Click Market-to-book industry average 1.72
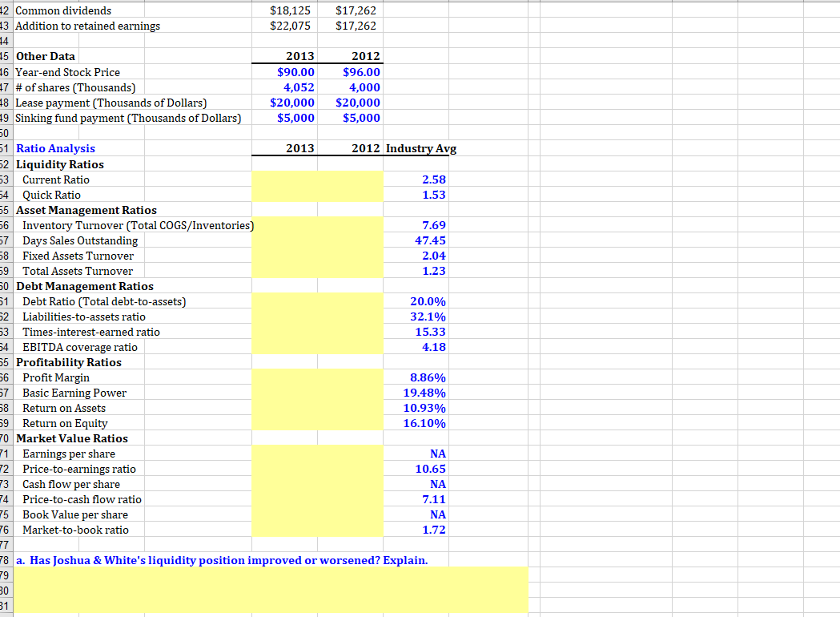The image size is (840, 617). click(x=434, y=530)
